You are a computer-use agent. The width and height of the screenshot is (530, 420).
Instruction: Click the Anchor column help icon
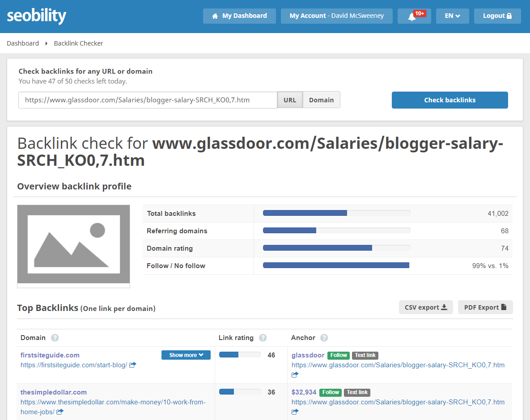[324, 338]
